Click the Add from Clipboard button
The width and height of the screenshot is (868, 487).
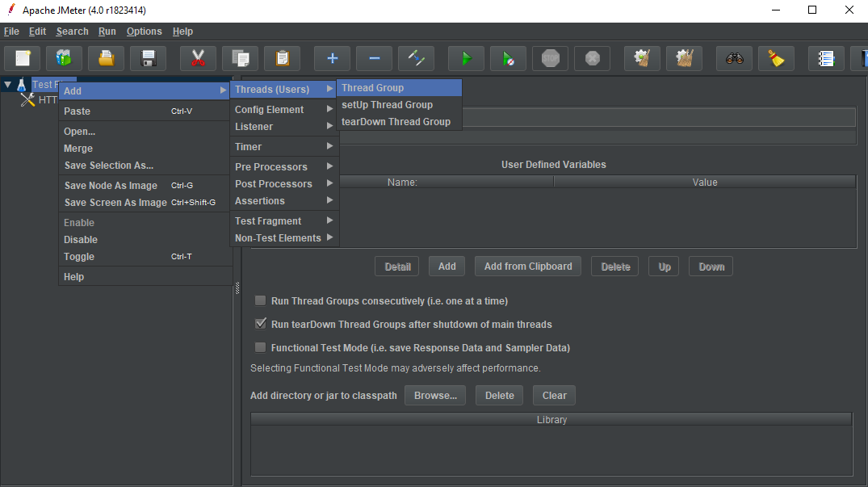[x=527, y=267]
